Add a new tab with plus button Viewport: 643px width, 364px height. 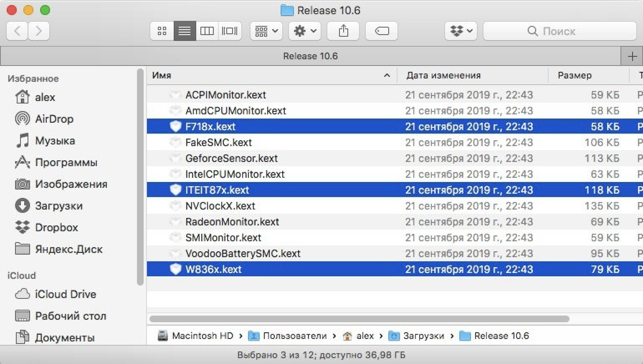(x=632, y=56)
